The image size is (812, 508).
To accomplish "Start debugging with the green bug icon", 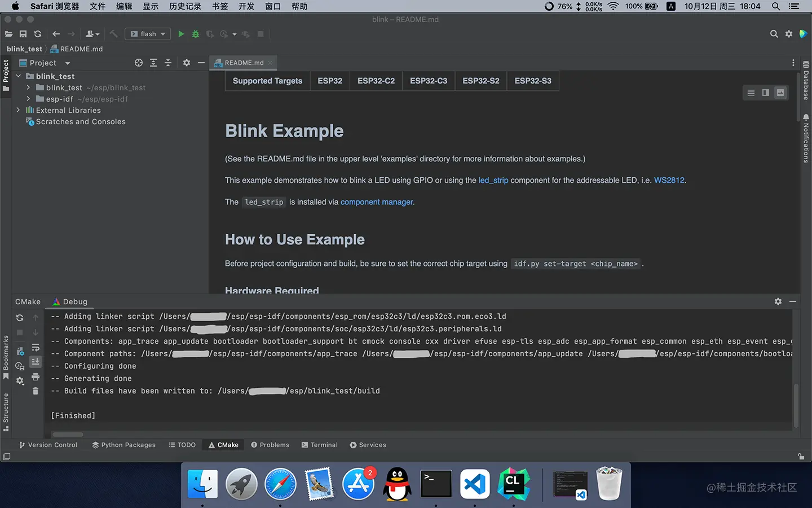I will [196, 34].
